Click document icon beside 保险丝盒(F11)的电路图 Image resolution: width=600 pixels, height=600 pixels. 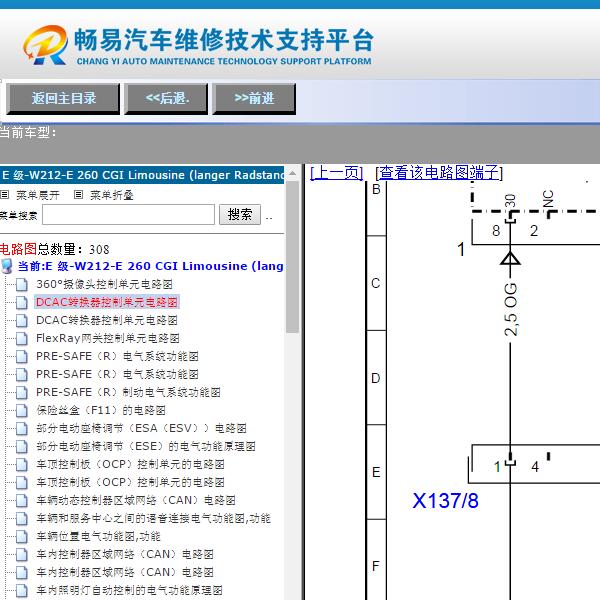(22, 410)
